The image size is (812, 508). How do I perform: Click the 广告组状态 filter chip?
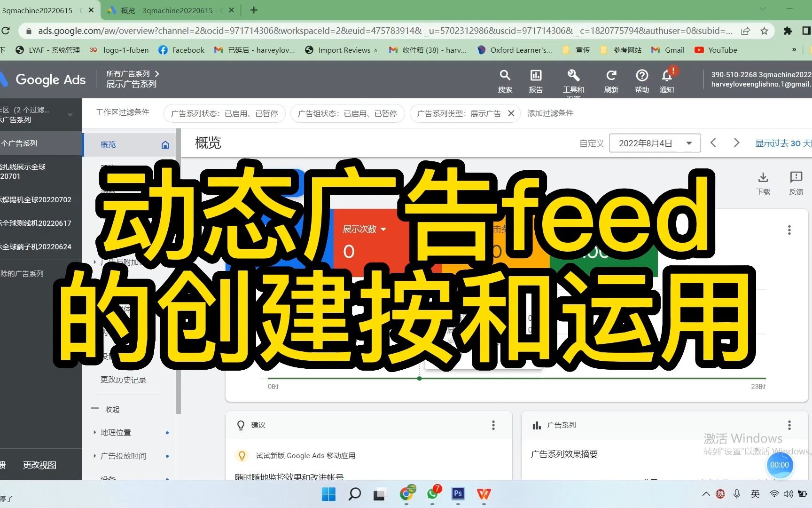point(348,113)
